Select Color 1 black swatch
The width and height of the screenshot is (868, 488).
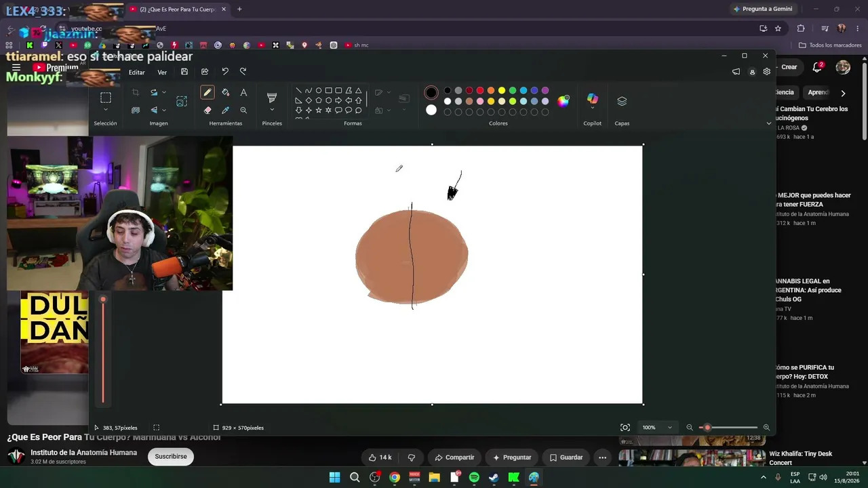coord(431,93)
